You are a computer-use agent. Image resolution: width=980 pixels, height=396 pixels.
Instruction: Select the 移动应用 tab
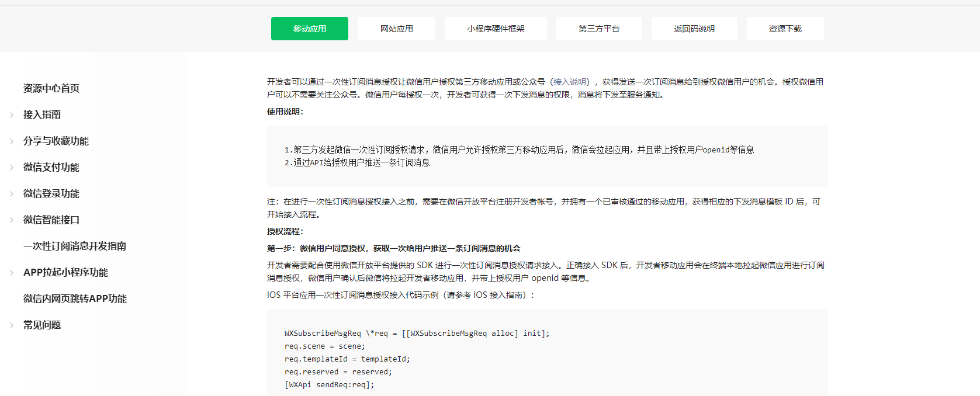click(309, 29)
